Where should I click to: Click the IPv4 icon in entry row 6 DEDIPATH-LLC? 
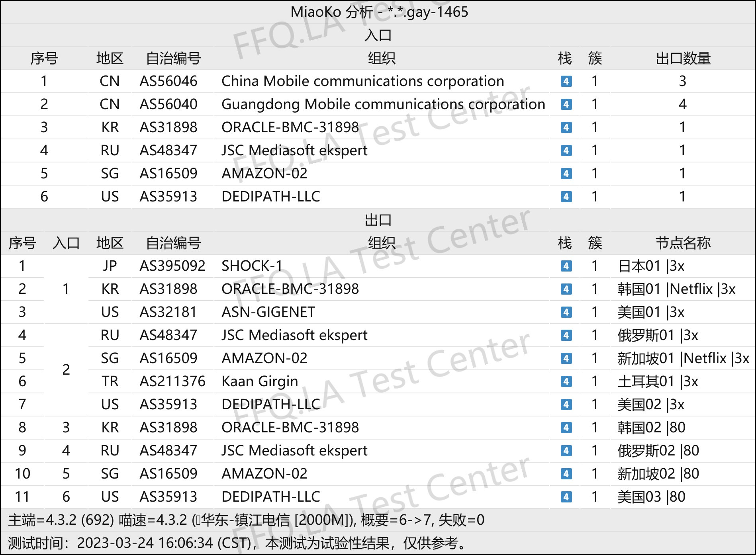coord(566,197)
